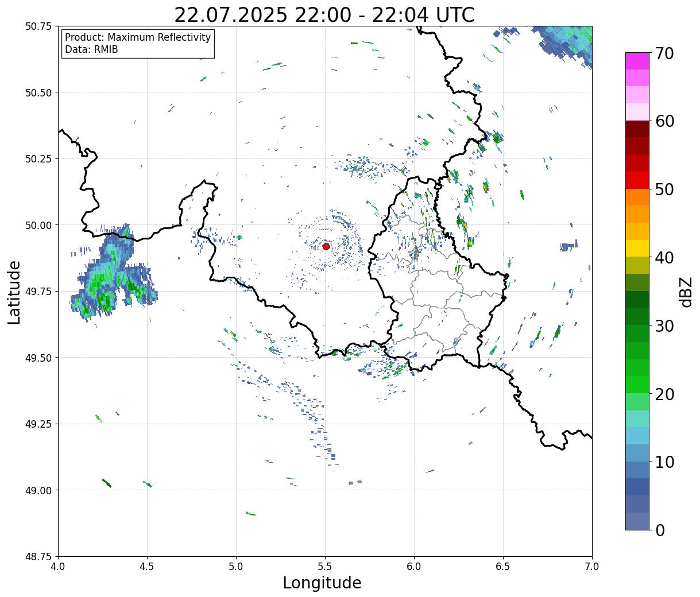Click the 'Product: Maximum Reflectivity' label
The height and width of the screenshot is (597, 700).
click(138, 37)
